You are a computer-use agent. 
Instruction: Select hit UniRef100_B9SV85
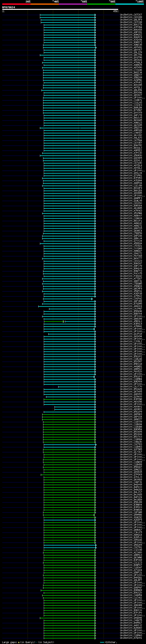(131, 85)
